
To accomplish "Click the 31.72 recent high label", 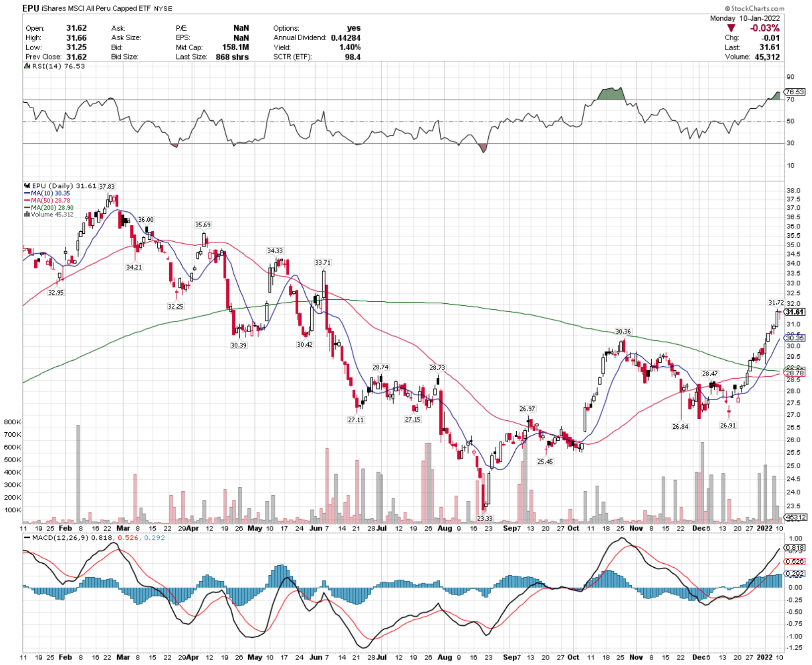I will (776, 302).
